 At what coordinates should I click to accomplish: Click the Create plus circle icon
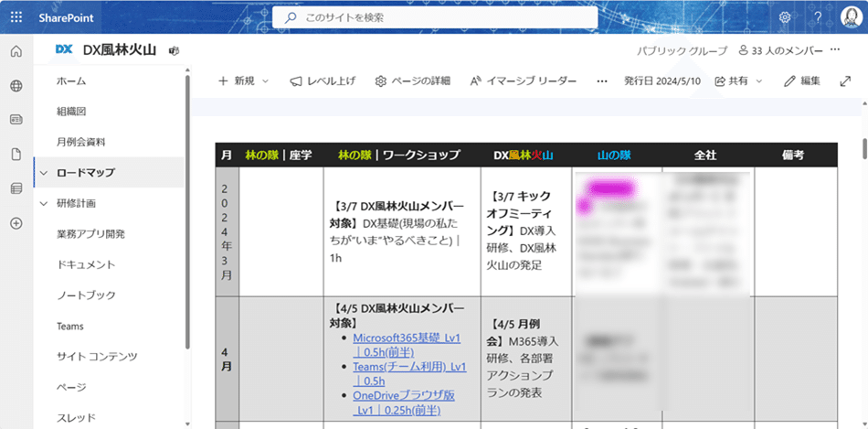tap(16, 223)
